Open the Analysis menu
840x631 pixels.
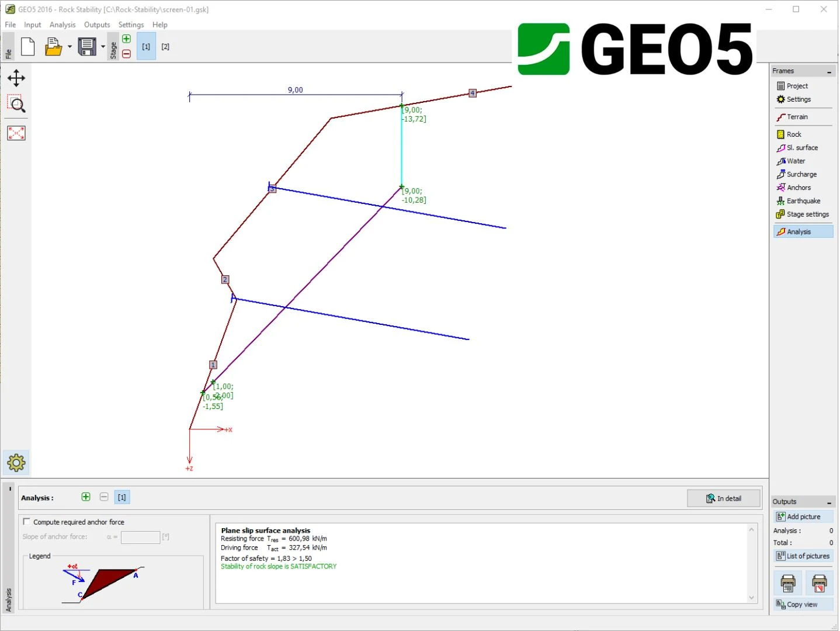click(63, 25)
